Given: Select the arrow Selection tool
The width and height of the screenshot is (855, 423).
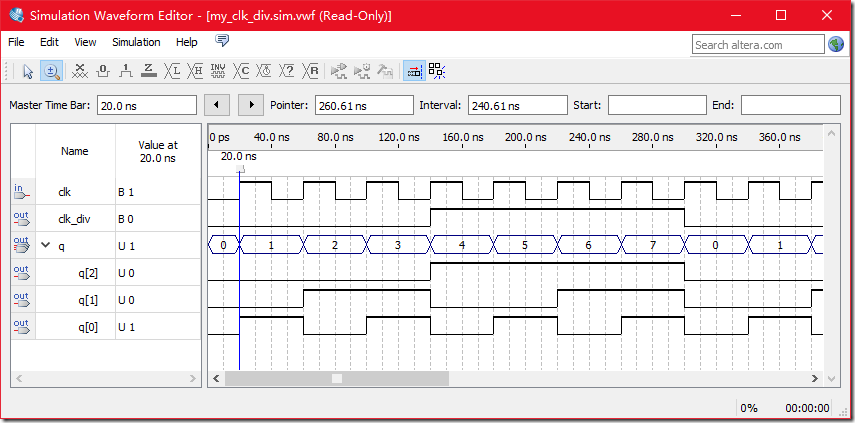Looking at the screenshot, I should (x=28, y=71).
